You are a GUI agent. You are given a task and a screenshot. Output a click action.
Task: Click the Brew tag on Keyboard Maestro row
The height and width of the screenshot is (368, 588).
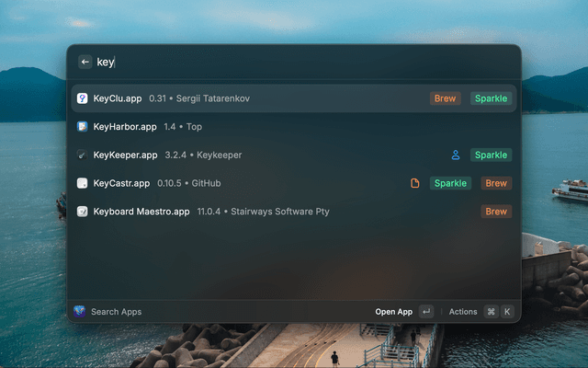tap(496, 212)
